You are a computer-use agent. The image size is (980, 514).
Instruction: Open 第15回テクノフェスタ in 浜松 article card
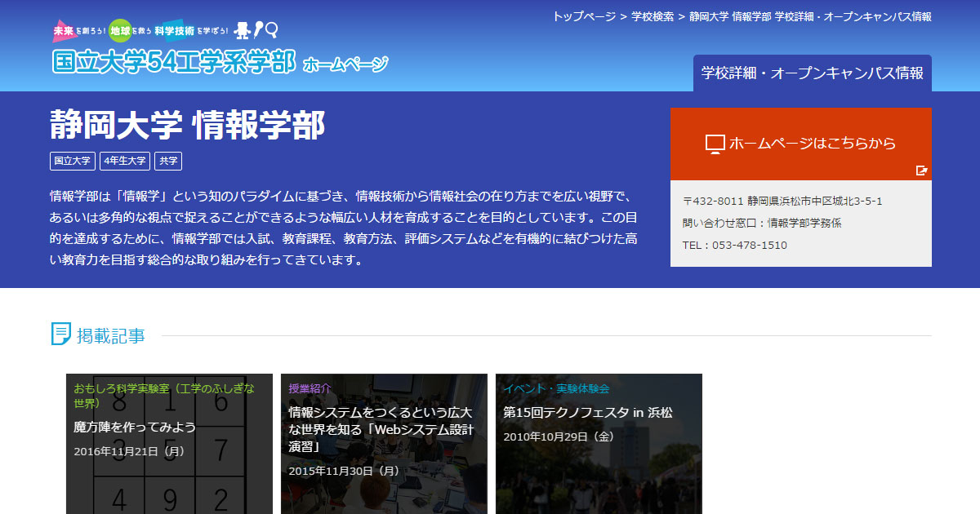(x=599, y=444)
